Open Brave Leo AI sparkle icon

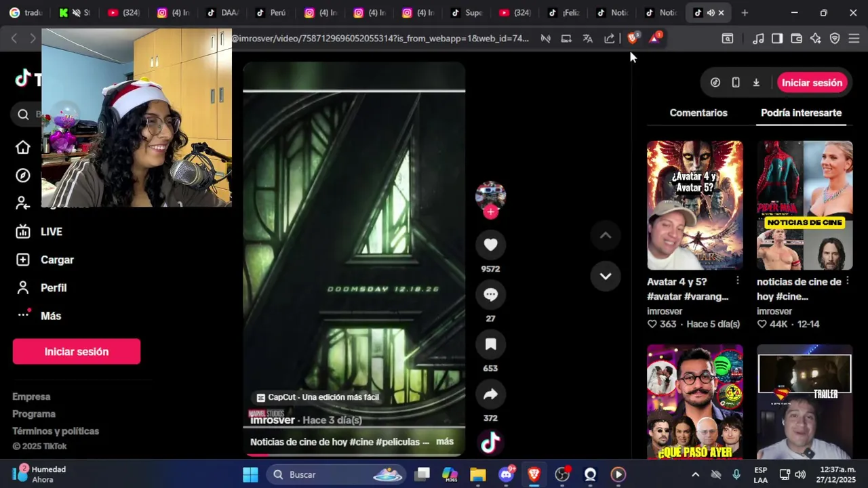[816, 39]
